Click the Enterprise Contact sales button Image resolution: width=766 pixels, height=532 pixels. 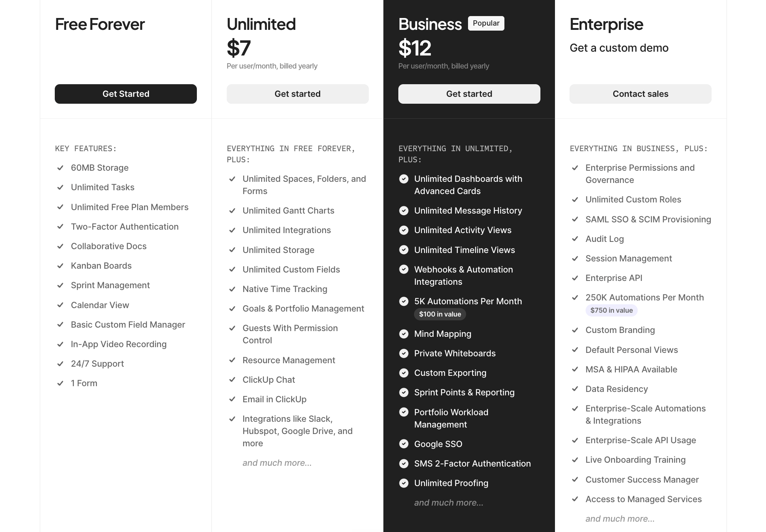click(x=640, y=94)
